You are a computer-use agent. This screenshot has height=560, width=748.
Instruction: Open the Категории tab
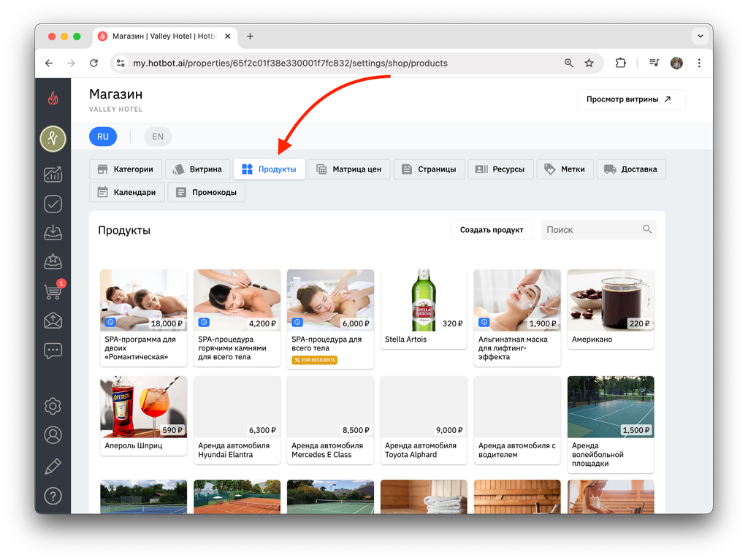click(x=126, y=169)
